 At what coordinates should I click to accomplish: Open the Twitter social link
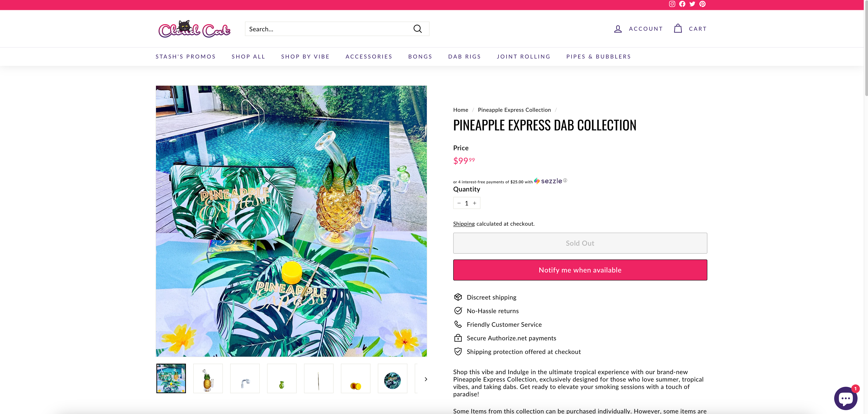click(x=692, y=4)
